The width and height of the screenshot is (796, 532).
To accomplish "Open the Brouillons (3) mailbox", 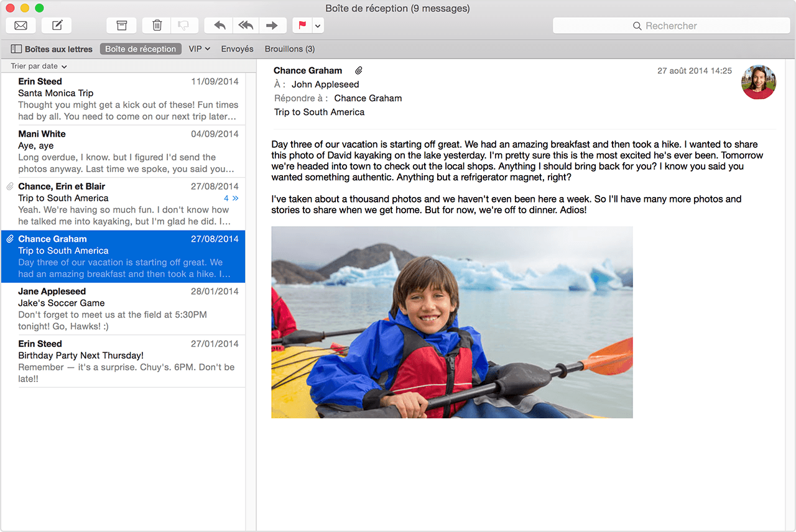I will click(x=290, y=48).
